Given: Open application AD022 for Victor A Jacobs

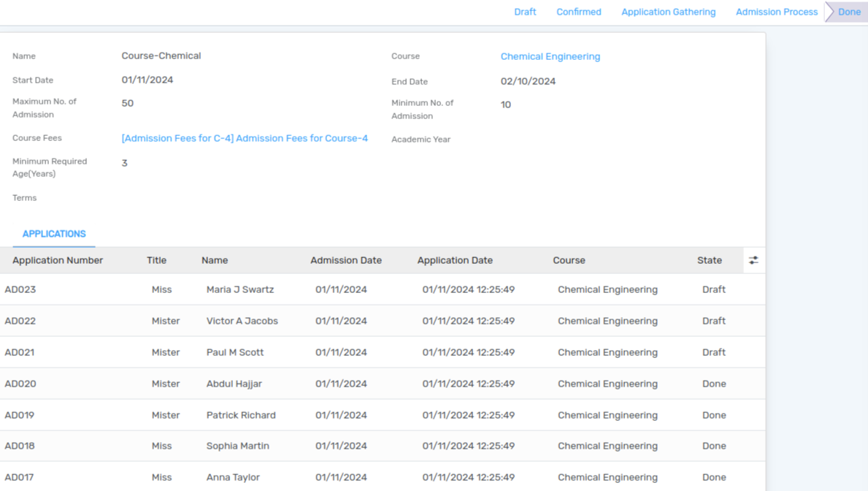Looking at the screenshot, I should pyautogui.click(x=383, y=321).
